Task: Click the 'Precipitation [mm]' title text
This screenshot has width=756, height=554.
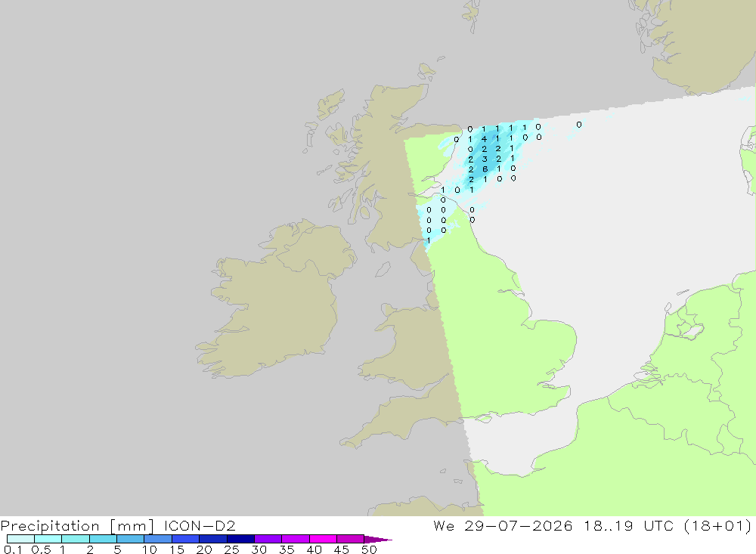Action: [x=77, y=525]
